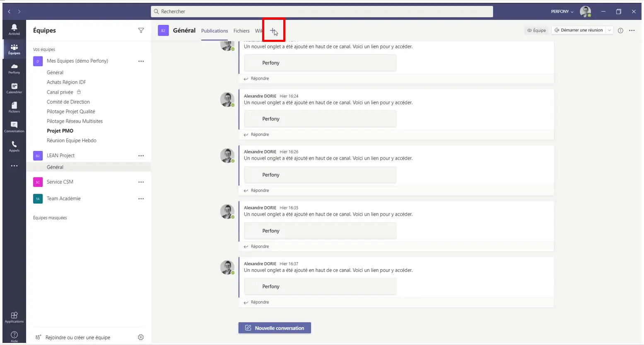The image size is (644, 345).
Task: Open Fichiers in the left sidebar
Action: pos(14,107)
